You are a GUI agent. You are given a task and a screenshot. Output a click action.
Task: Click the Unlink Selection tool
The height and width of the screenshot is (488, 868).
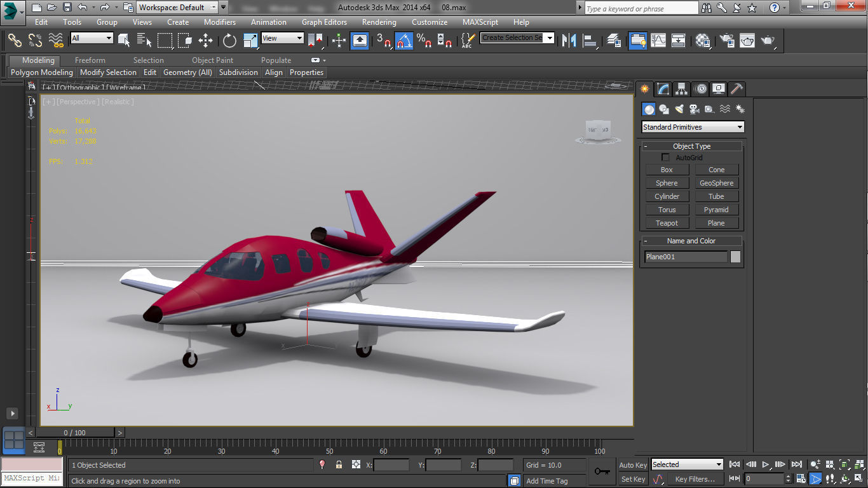[36, 41]
